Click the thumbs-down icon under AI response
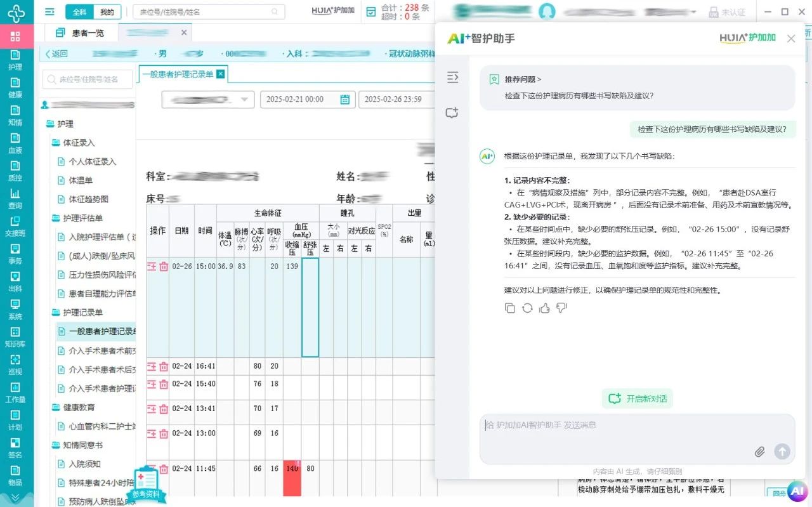Screen dimensions: 812x507 click(x=561, y=308)
